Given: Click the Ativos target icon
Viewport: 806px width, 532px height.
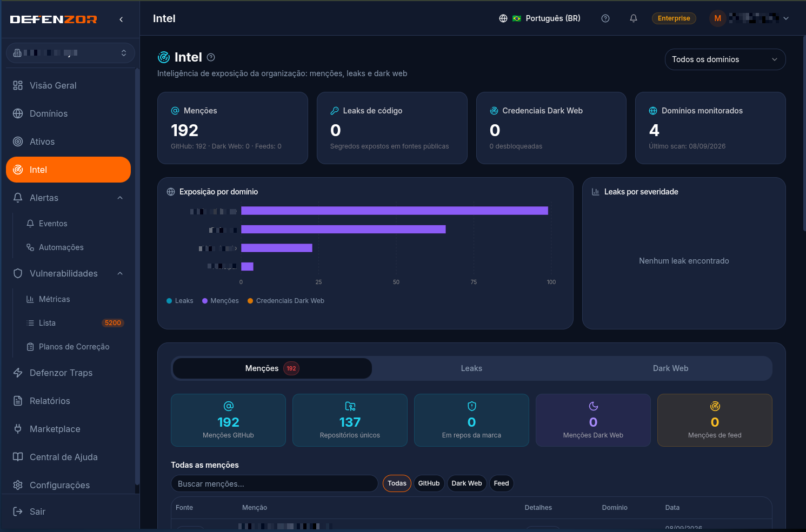Looking at the screenshot, I should 18,142.
